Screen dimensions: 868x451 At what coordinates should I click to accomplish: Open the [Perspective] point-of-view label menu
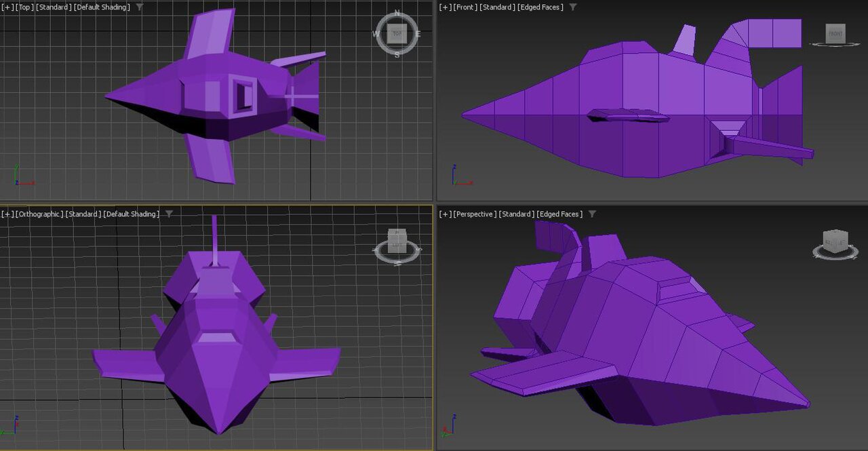pyautogui.click(x=475, y=214)
